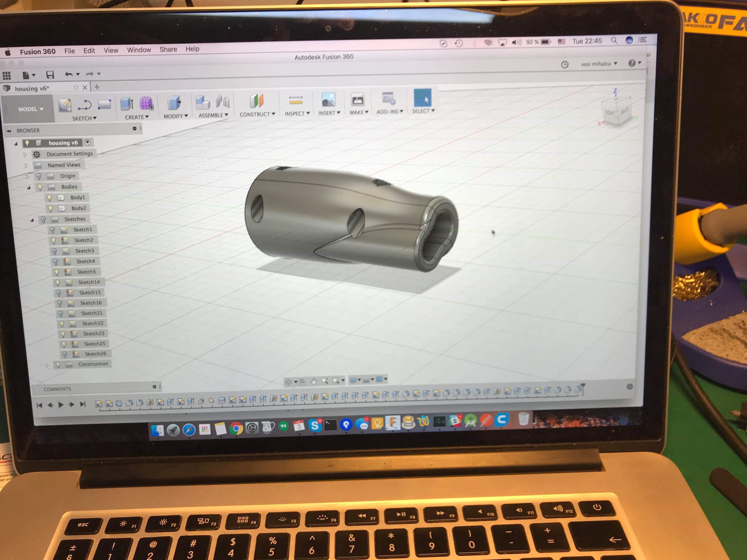Open the CONSTRUCT dropdown menu
The image size is (747, 560).
[x=257, y=114]
